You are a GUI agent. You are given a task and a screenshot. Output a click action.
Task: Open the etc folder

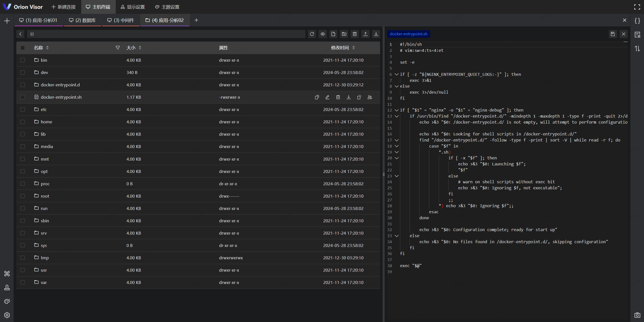[x=44, y=110]
